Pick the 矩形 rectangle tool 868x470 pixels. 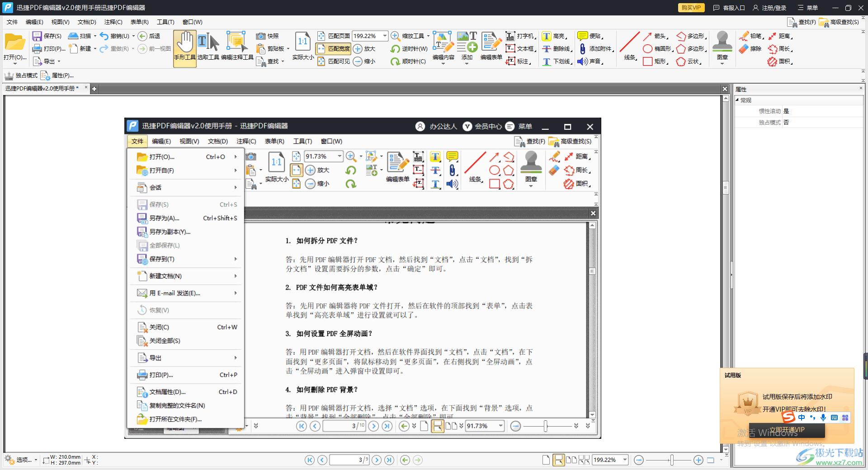pyautogui.click(x=656, y=61)
